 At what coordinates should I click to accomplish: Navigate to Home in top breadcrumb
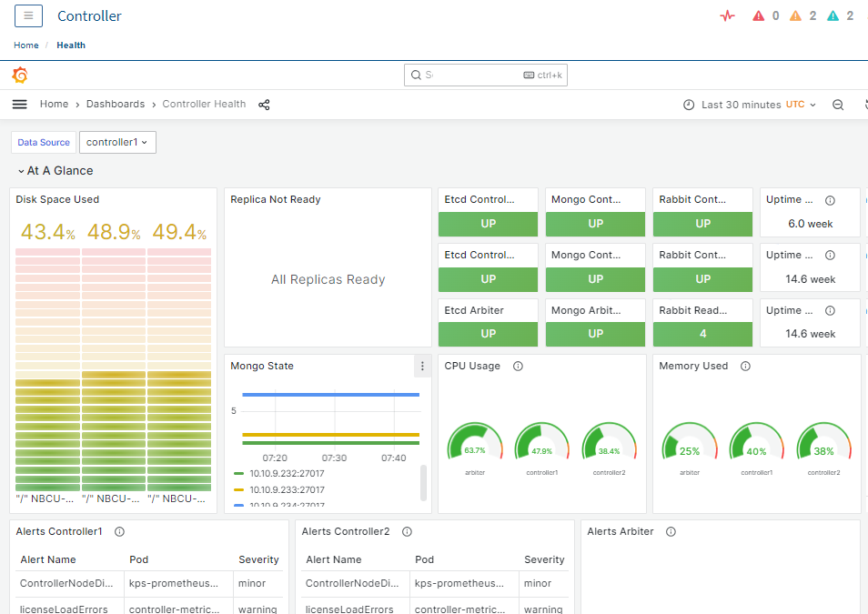click(26, 45)
